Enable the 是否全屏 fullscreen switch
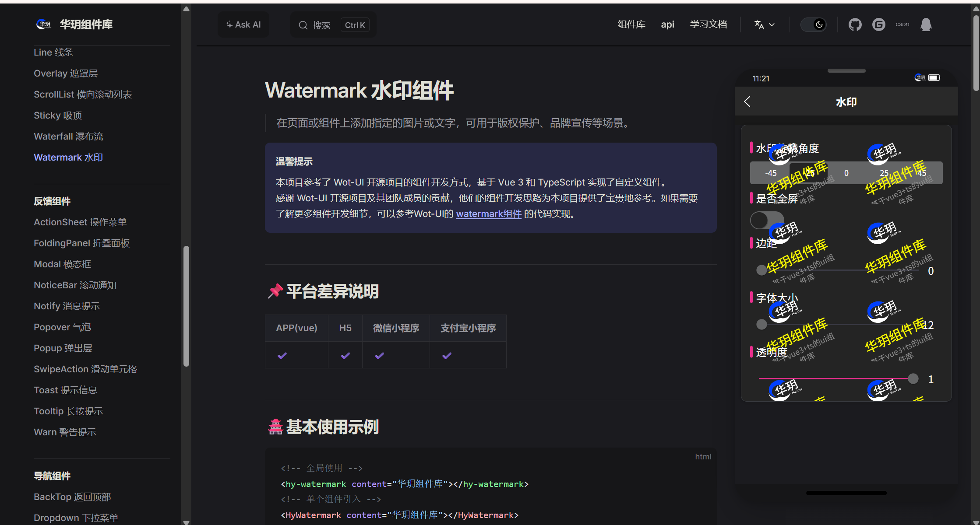 tap(766, 220)
